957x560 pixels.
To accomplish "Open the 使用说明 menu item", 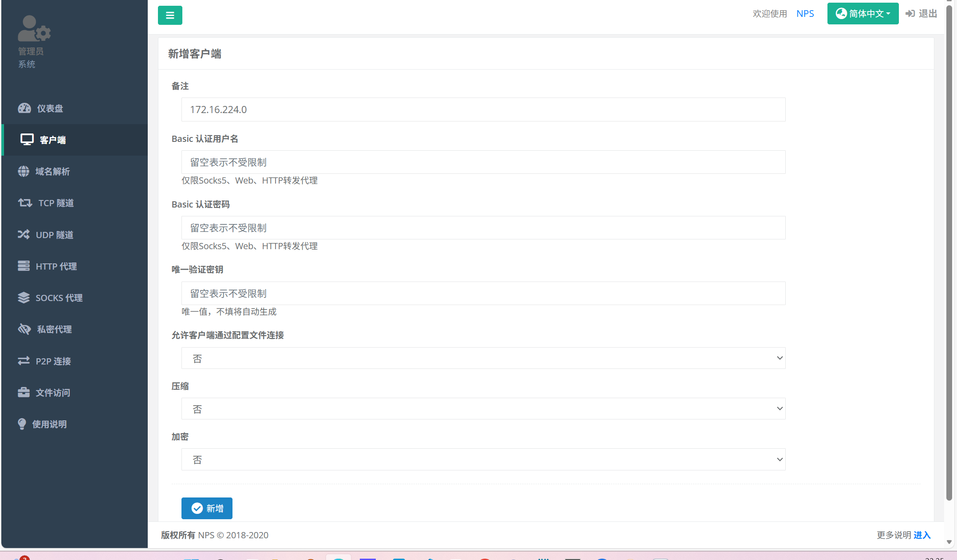I will coord(49,424).
